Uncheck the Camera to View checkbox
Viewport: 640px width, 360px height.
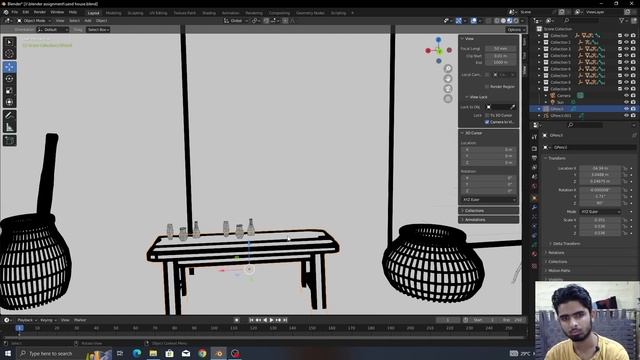(x=487, y=122)
